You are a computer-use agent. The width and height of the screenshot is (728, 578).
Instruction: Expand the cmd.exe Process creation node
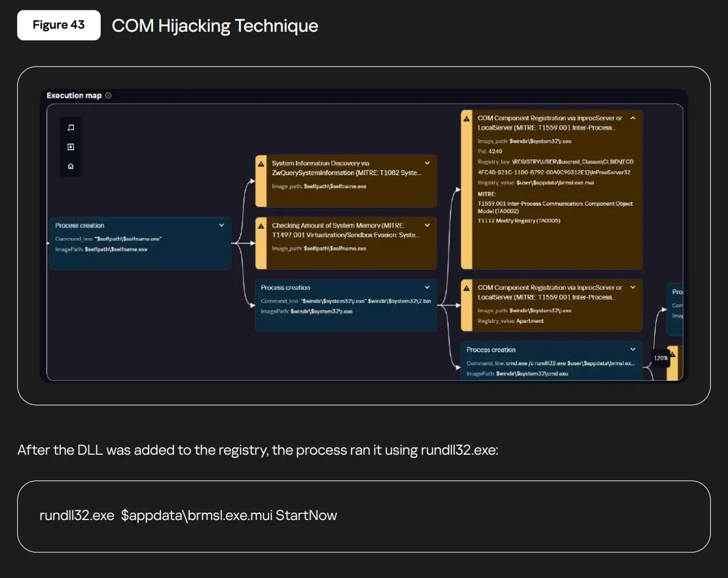633,350
